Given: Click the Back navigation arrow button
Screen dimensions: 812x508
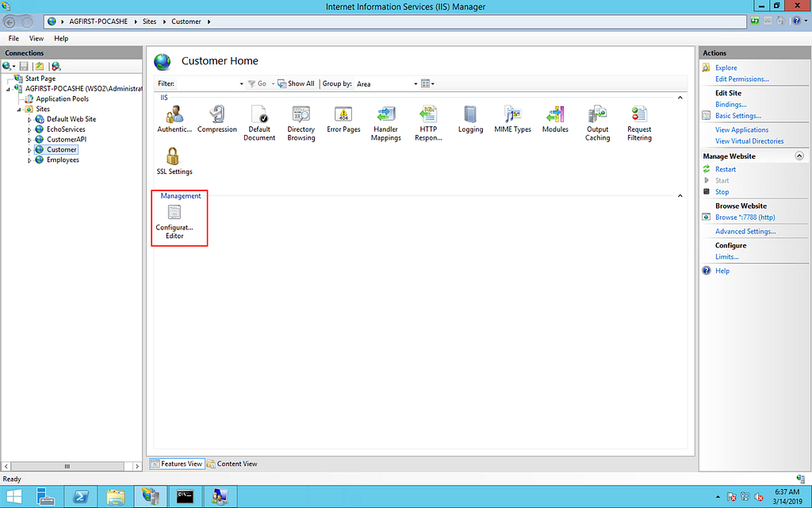Looking at the screenshot, I should 10,21.
